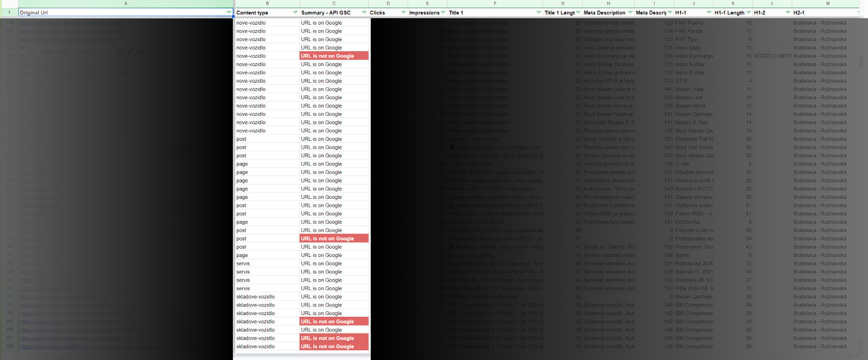Viewport: 868px width, 360px height.
Task: Select H1-2 cell 'VOZIDLO MEST' in row 123
Action: [772, 56]
